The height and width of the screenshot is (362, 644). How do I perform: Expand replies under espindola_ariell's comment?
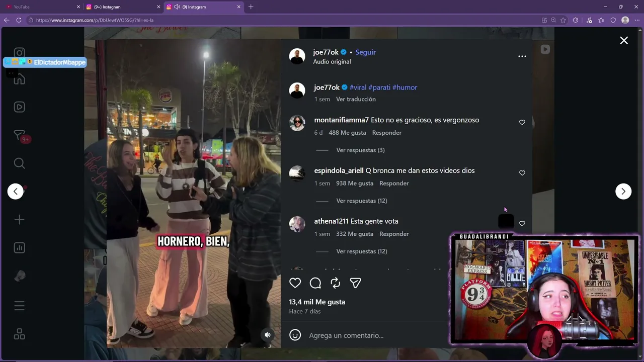(x=362, y=201)
